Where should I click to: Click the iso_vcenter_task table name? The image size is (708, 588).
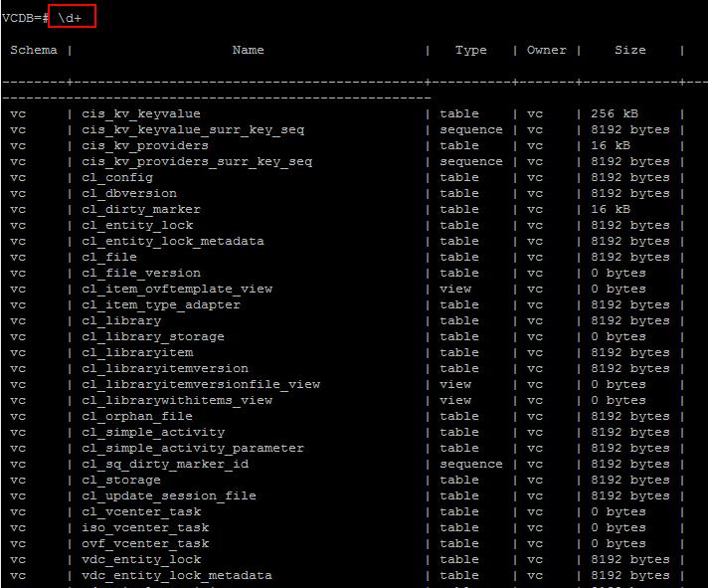(x=145, y=527)
